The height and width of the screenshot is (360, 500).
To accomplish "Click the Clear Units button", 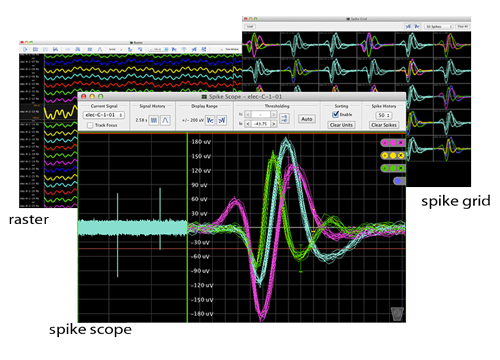I will (341, 125).
